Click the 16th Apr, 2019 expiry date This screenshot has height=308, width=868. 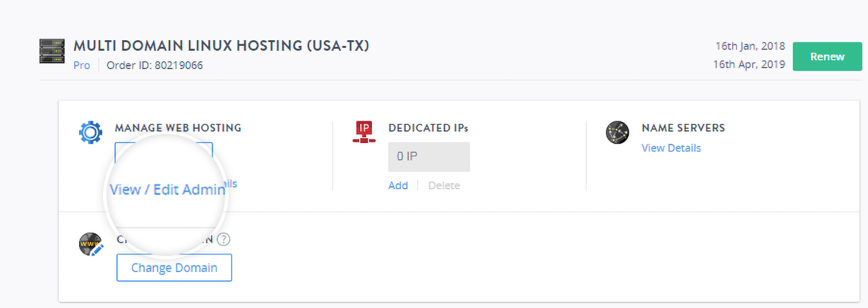[749, 64]
